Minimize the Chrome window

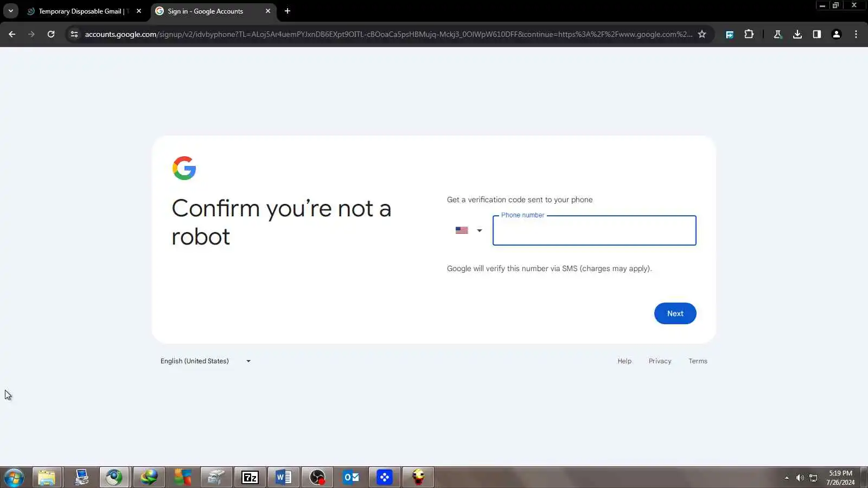click(822, 5)
